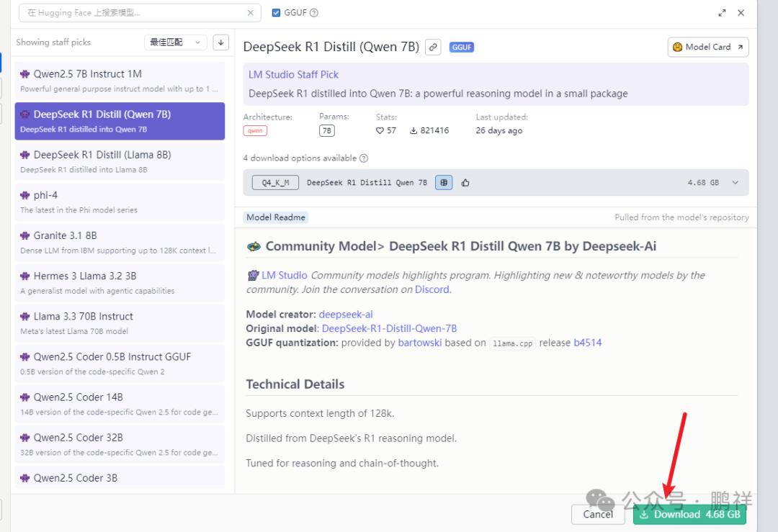
Task: Open the Model Card button
Action: click(708, 47)
